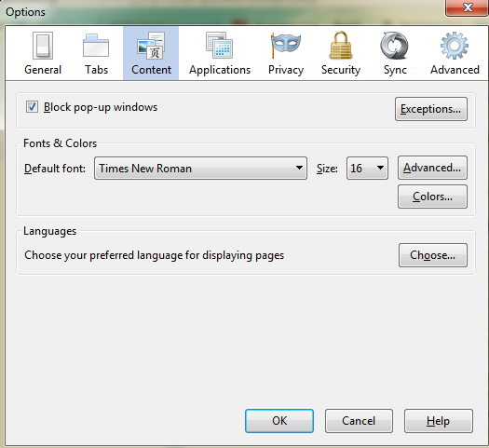The width and height of the screenshot is (489, 448).
Task: Open the Sync arrows icon
Action: click(395, 46)
